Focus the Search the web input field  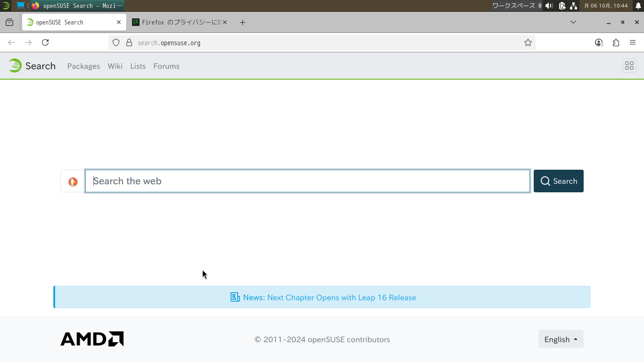coord(308,181)
